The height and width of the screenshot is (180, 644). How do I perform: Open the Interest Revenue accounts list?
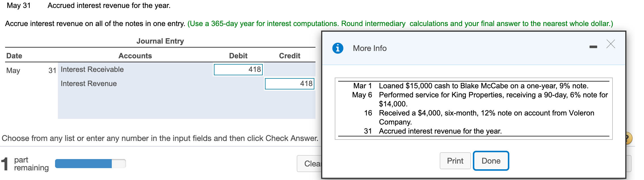point(88,83)
